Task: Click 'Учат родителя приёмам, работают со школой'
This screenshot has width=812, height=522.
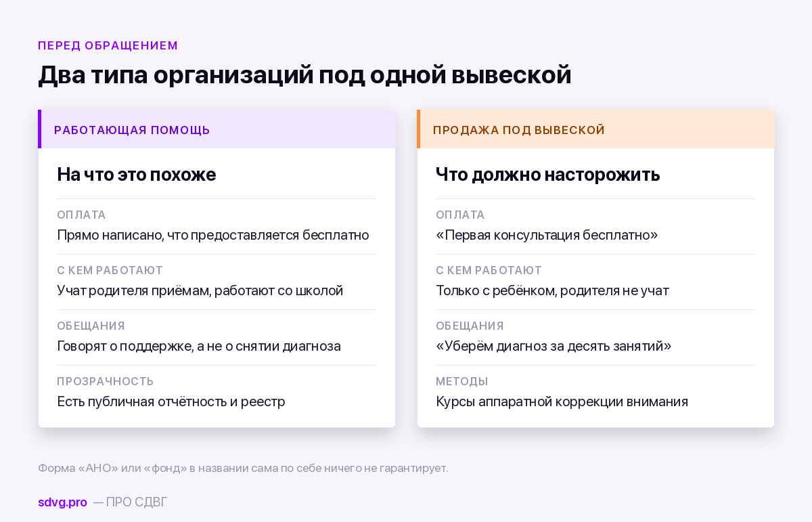Action: (x=200, y=290)
